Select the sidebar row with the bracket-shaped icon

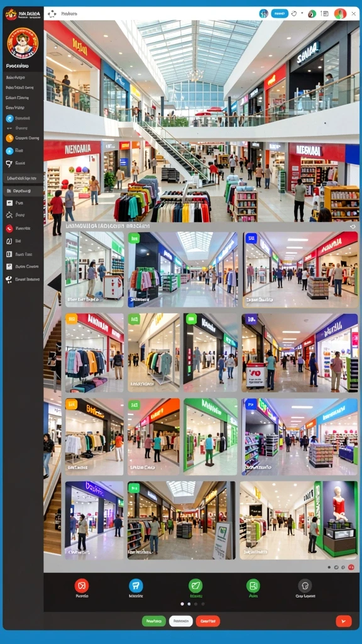click(22, 241)
